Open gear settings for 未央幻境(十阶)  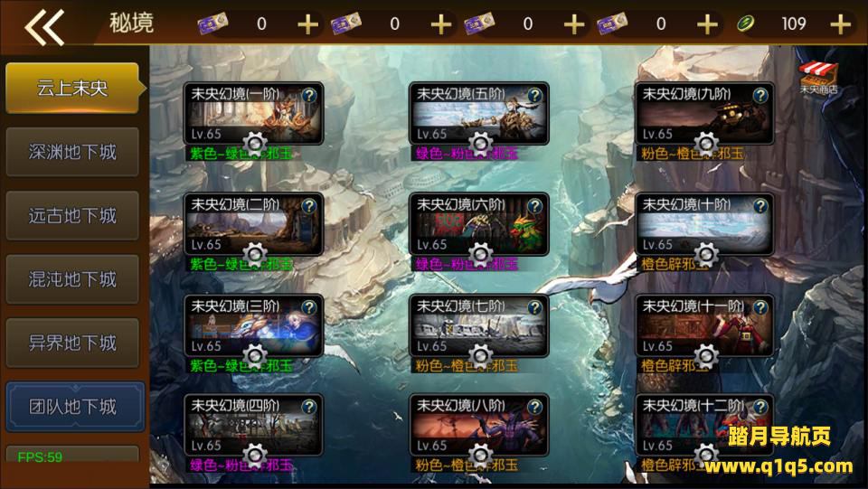tap(706, 255)
